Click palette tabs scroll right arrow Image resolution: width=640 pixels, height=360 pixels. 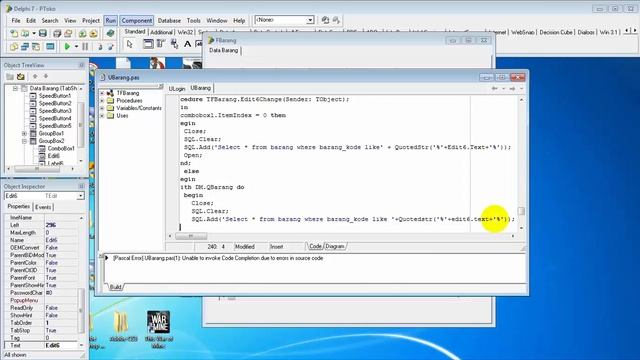pyautogui.click(x=635, y=31)
